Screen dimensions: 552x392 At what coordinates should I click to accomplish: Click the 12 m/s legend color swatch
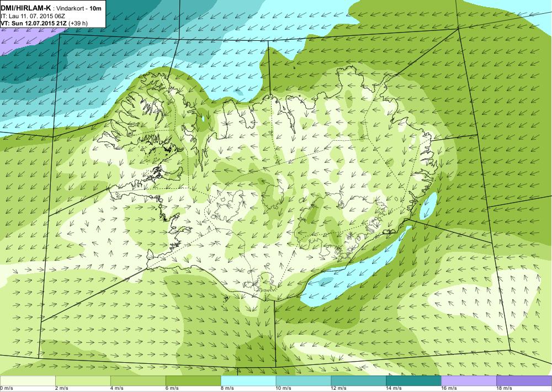tap(359, 381)
